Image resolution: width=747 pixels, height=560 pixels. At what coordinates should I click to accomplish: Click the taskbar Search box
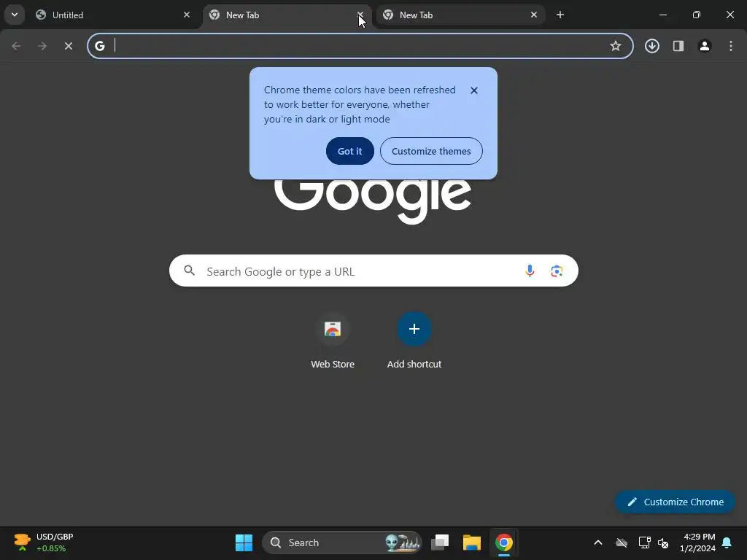(342, 542)
